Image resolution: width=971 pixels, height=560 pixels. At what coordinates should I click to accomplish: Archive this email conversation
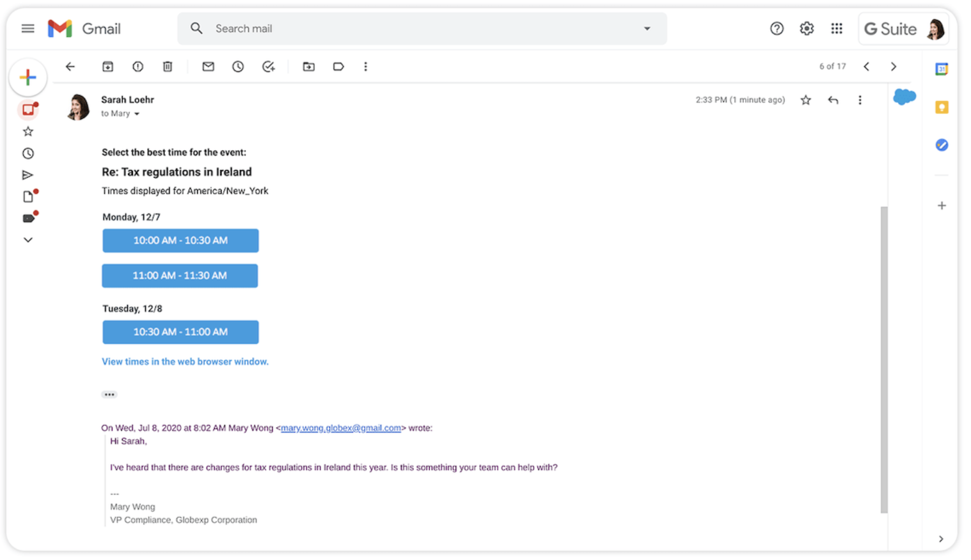click(107, 66)
